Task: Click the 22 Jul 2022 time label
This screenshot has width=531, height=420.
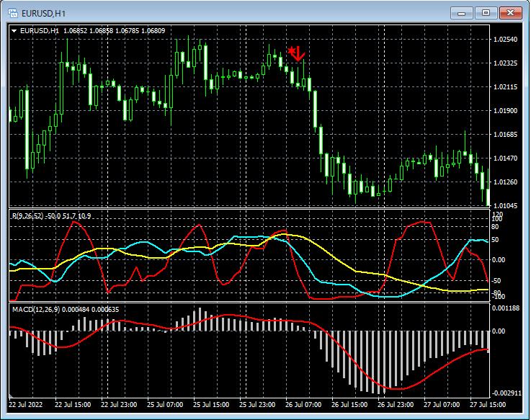Action: click(26, 405)
